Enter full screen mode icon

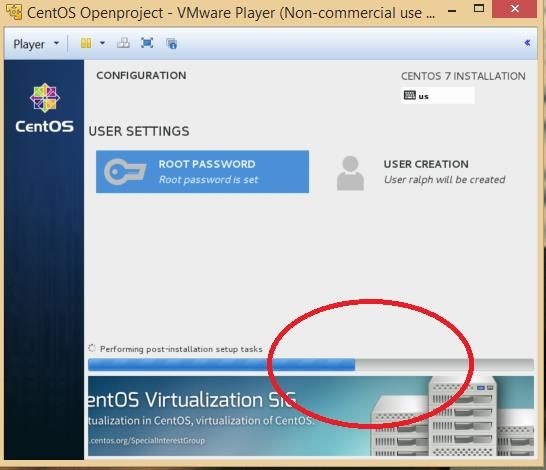[x=147, y=43]
